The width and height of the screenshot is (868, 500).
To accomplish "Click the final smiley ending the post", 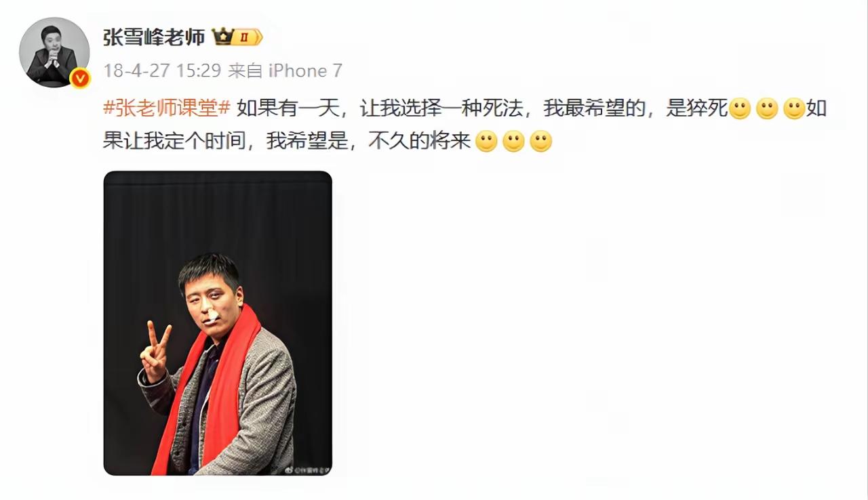I will click(x=540, y=141).
